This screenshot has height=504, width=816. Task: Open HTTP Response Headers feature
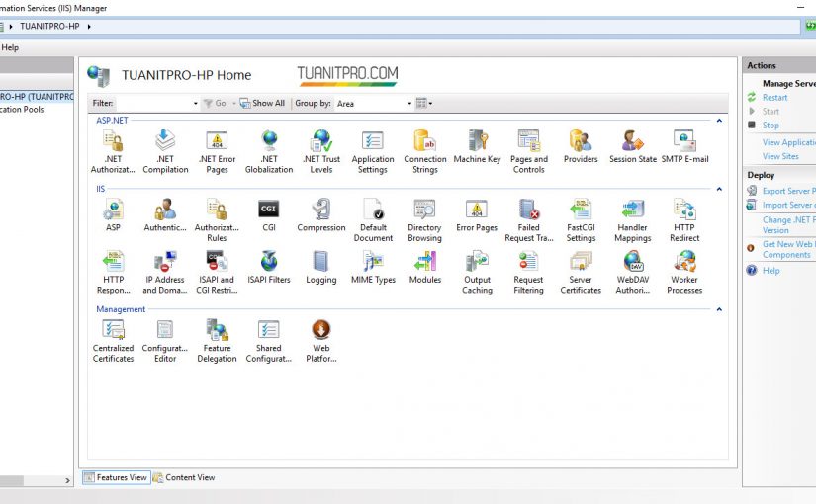pos(113,272)
